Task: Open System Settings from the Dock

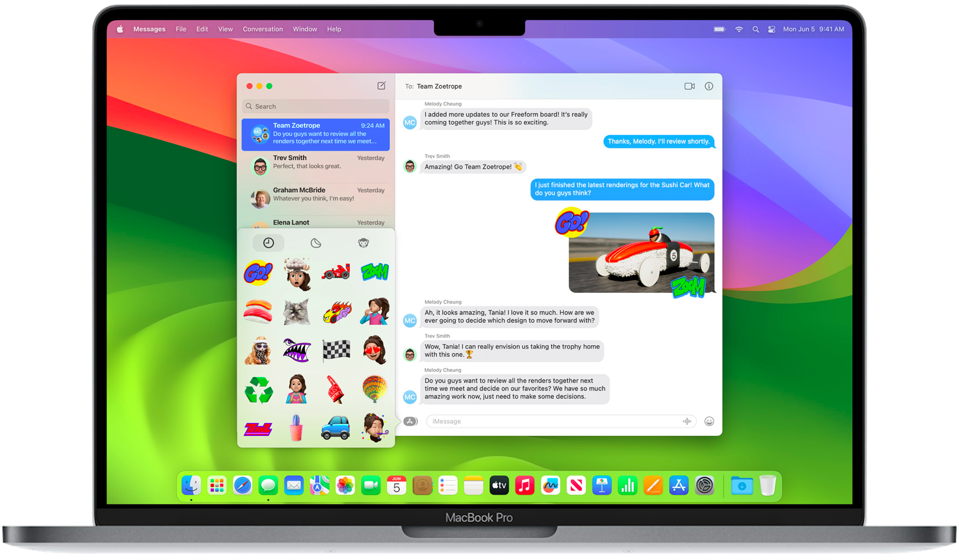Action: (705, 485)
